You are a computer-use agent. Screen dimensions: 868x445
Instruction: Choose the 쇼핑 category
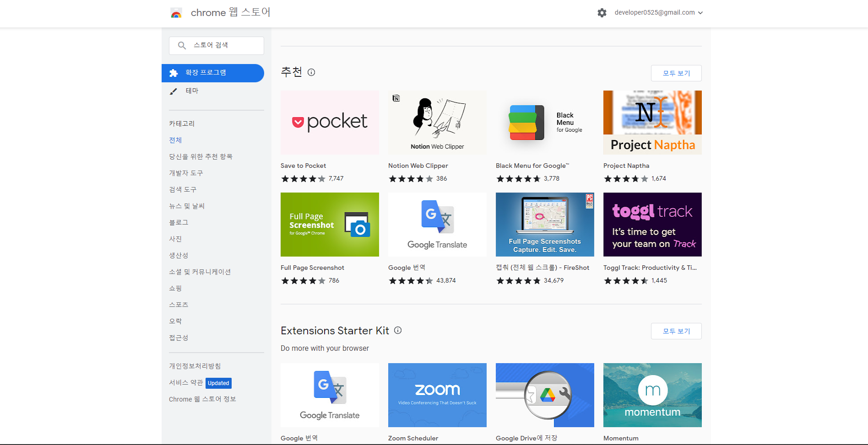coord(175,288)
